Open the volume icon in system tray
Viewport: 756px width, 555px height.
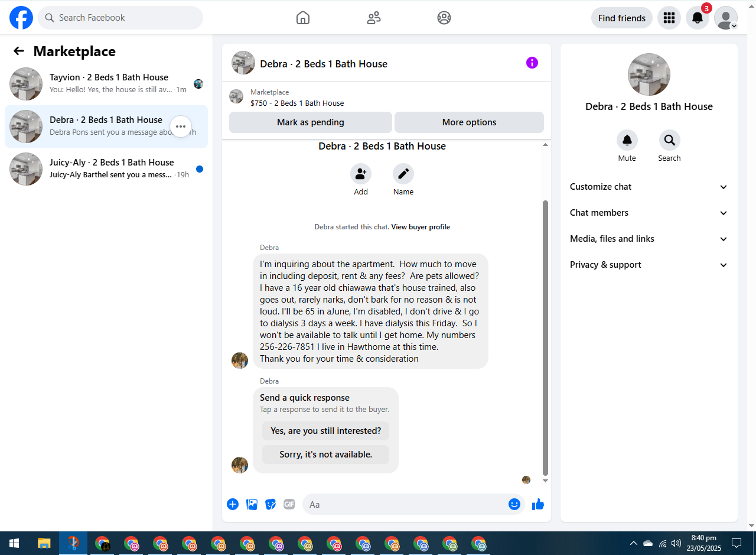pos(676,543)
